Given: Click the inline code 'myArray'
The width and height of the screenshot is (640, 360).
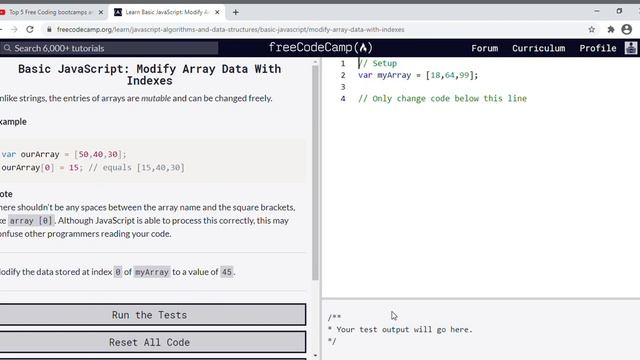Looking at the screenshot, I should [151, 272].
